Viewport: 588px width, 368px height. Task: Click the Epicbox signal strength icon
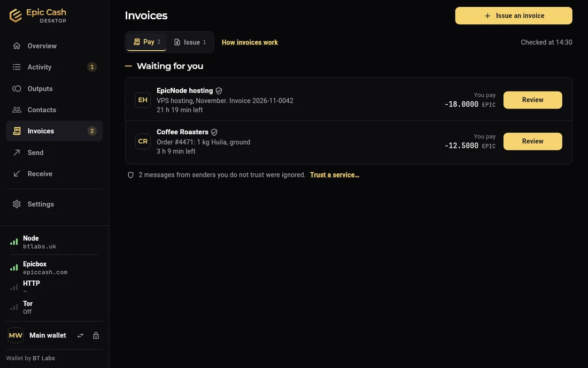[14, 267]
